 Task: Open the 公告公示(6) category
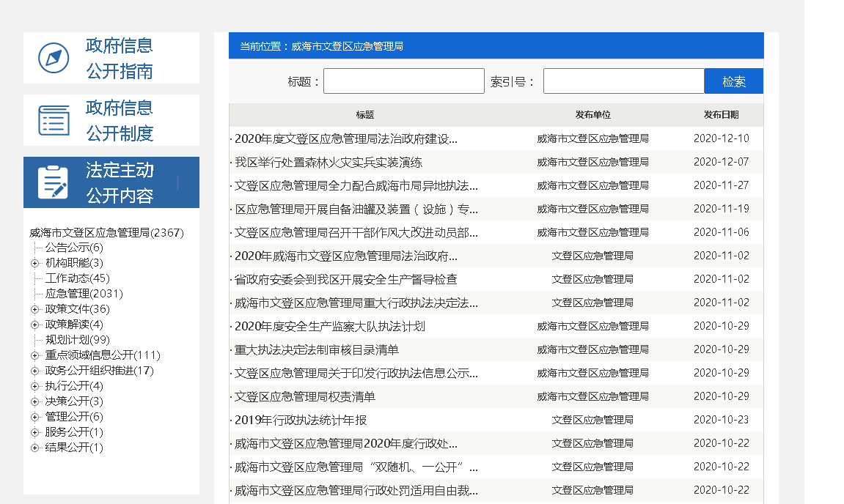[x=74, y=248]
